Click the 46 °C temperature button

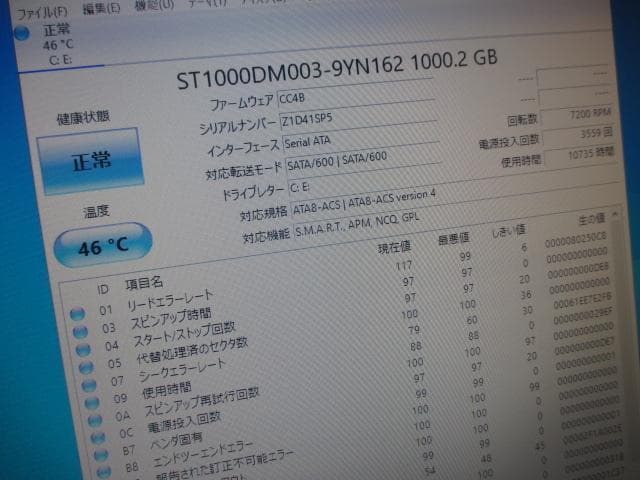coord(104,246)
